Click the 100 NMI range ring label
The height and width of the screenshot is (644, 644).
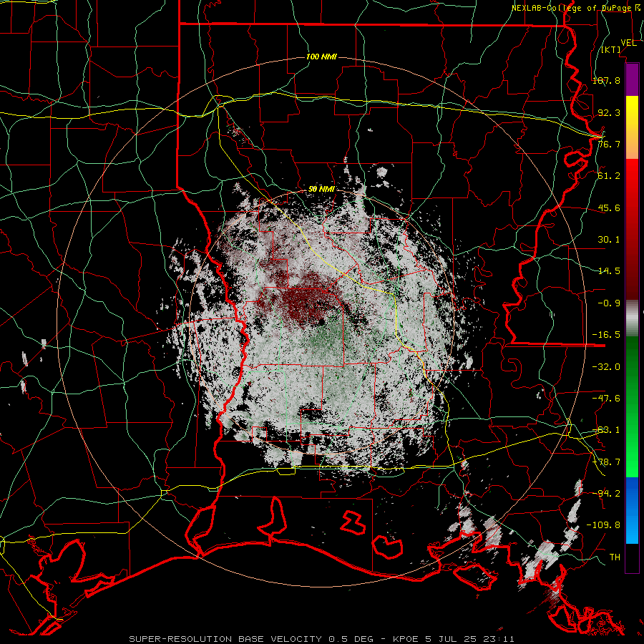(321, 57)
